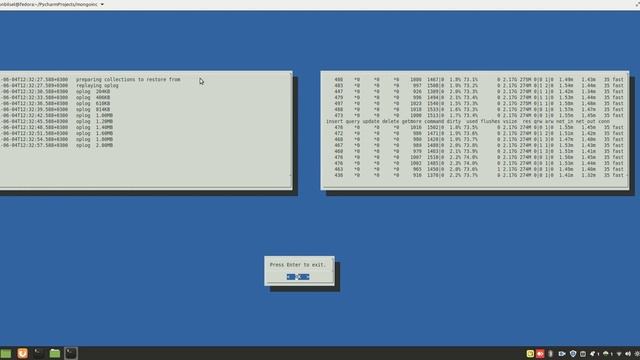The height and width of the screenshot is (360, 640).
Task: Click the gear icon at the tray's end
Action: [x=637, y=354]
